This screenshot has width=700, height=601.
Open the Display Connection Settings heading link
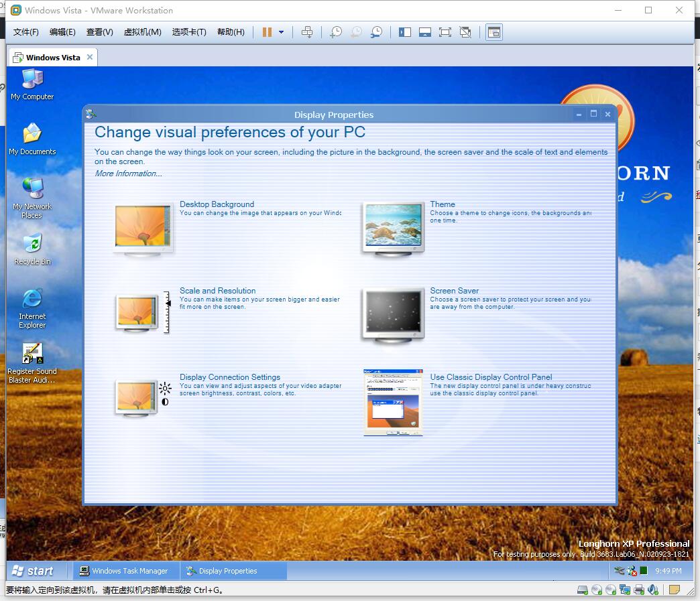point(230,377)
